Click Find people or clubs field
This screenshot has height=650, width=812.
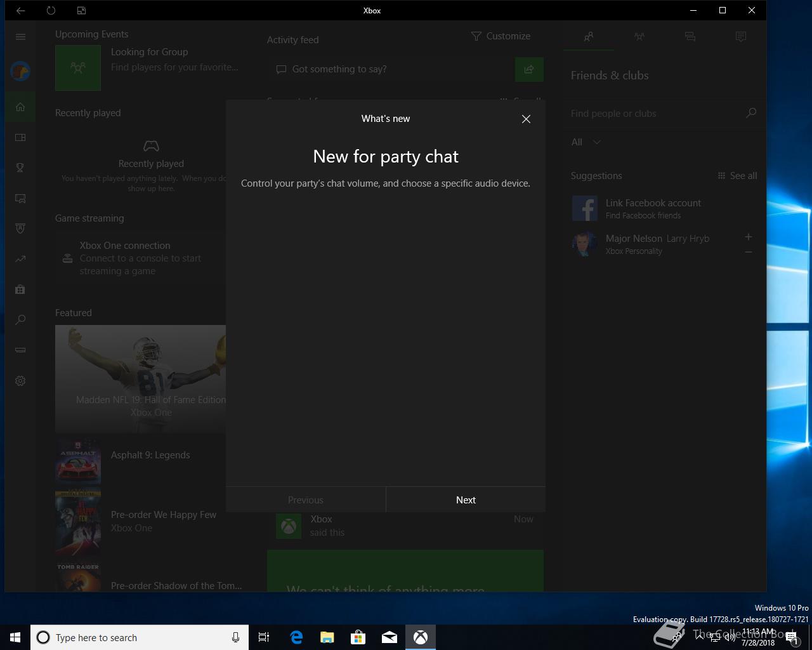pos(653,113)
